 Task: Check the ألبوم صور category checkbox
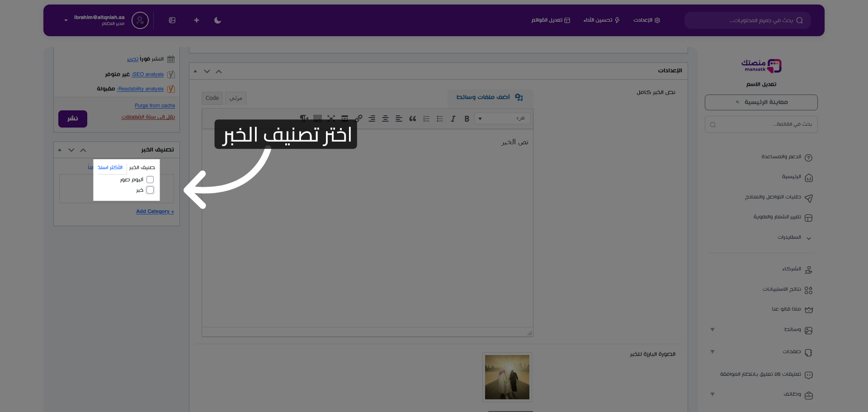coord(150,179)
